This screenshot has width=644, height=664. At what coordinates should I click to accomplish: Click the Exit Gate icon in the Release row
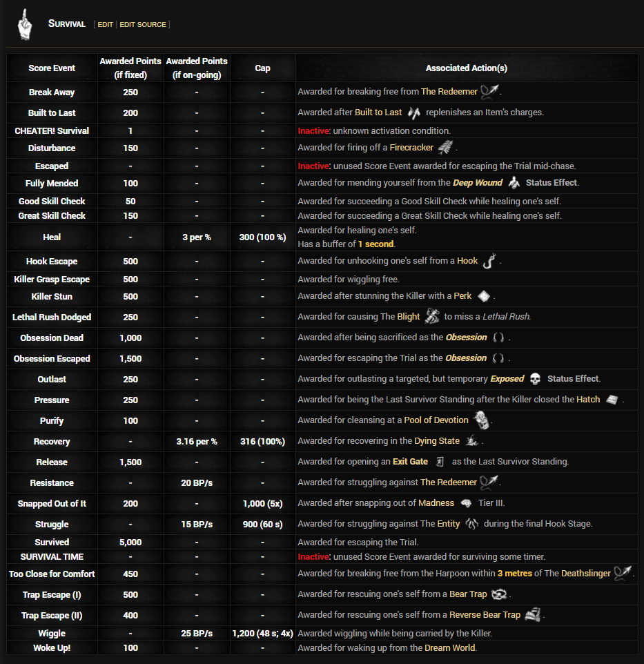[x=439, y=462]
